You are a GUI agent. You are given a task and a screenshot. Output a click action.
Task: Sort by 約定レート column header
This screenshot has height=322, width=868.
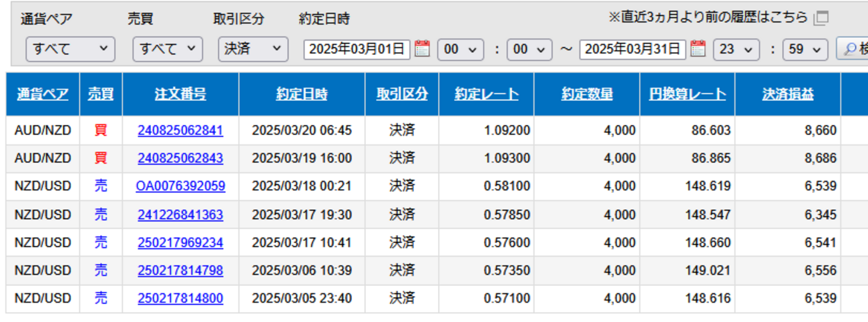tap(486, 94)
